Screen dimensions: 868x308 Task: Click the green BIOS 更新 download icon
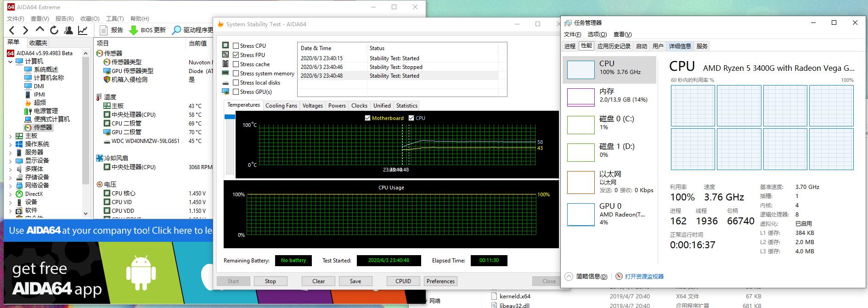[x=133, y=30]
